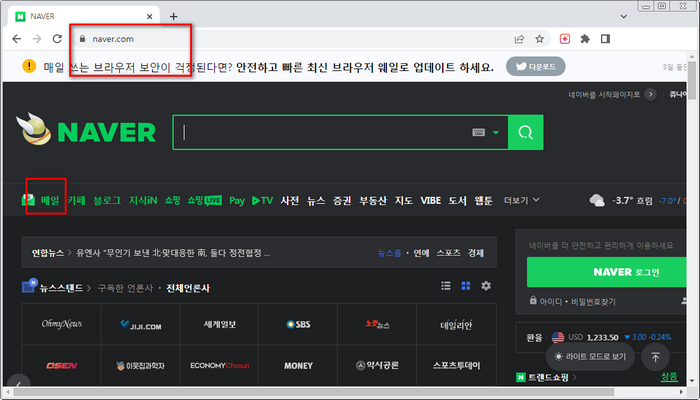Switch to 구독한 언론사 tab
700x400 pixels.
[125, 288]
